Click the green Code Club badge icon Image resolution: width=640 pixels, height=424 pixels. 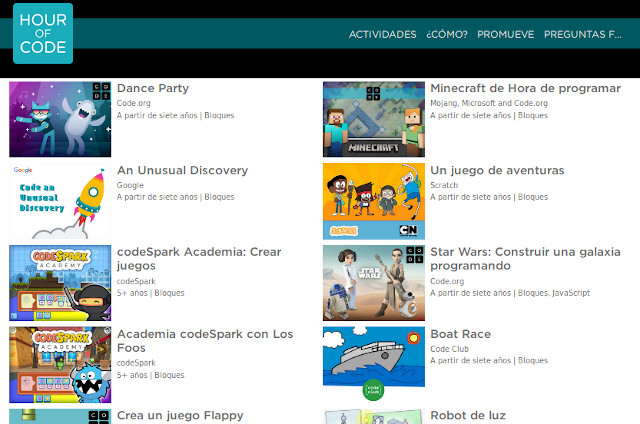click(373, 390)
